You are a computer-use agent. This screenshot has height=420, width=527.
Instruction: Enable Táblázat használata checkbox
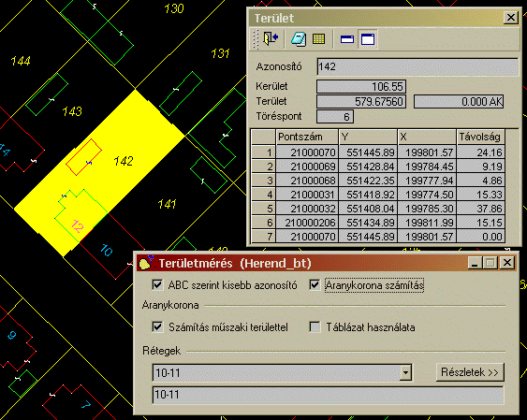(x=315, y=326)
